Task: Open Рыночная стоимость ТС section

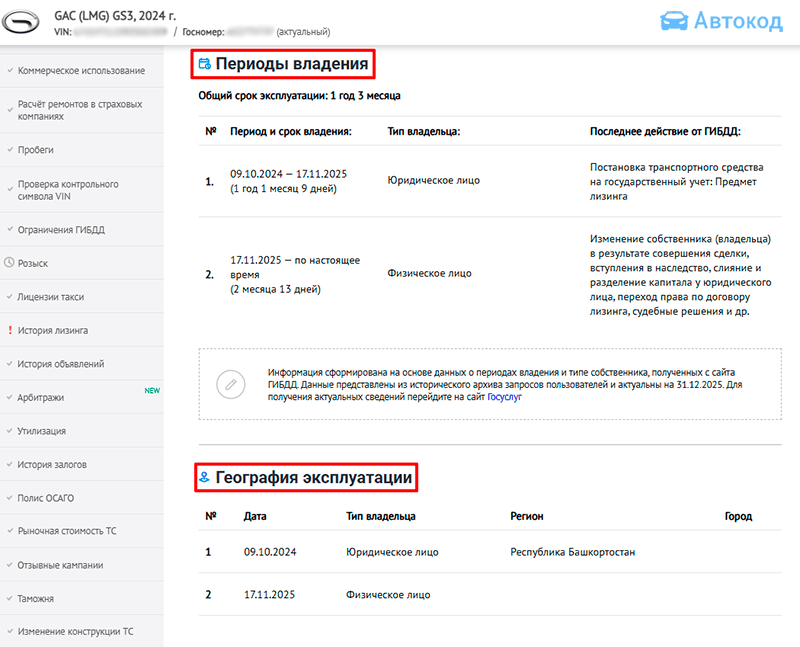Action: 67,531
